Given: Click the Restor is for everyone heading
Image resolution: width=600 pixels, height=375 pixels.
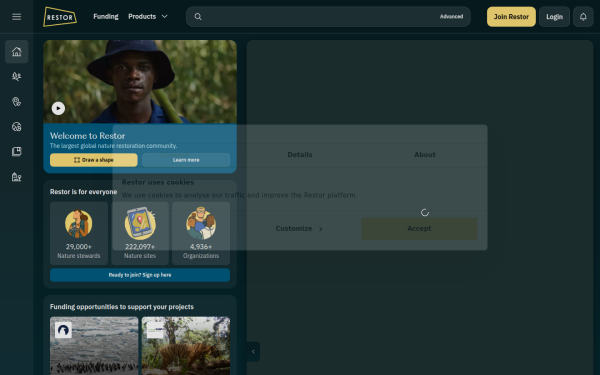Looking at the screenshot, I should click(x=83, y=192).
